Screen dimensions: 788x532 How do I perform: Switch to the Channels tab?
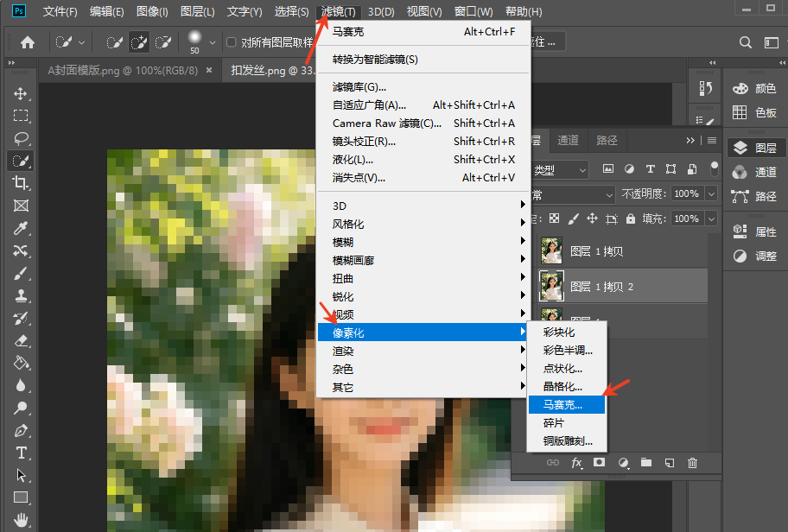point(568,141)
